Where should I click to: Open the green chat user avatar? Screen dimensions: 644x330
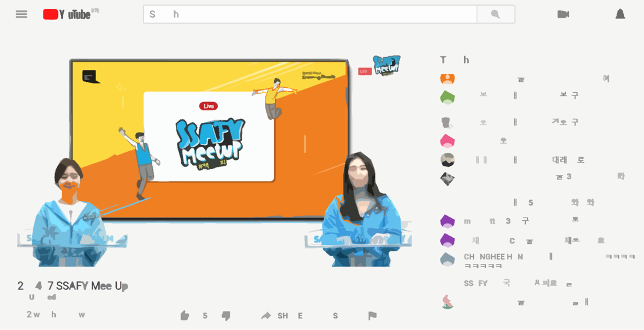[448, 97]
